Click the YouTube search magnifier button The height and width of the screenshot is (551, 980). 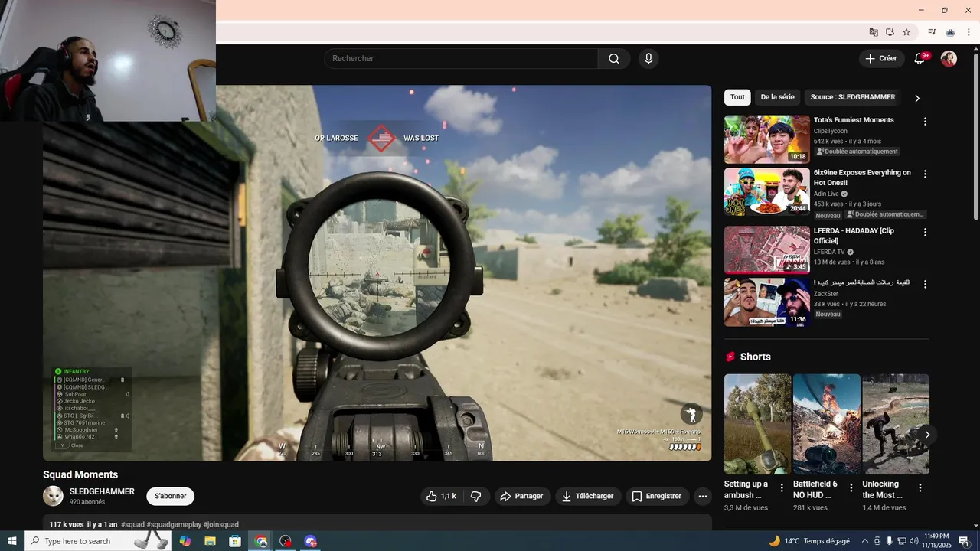[614, 59]
